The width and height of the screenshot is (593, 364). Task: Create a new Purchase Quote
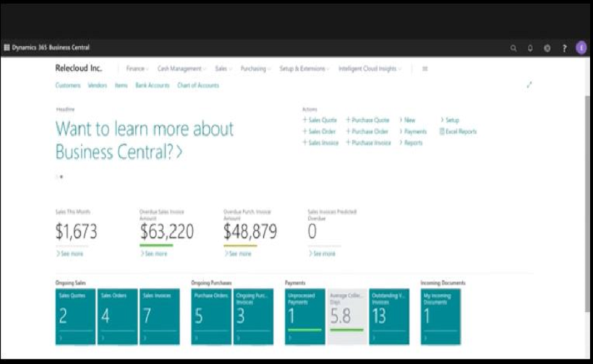pyautogui.click(x=367, y=120)
